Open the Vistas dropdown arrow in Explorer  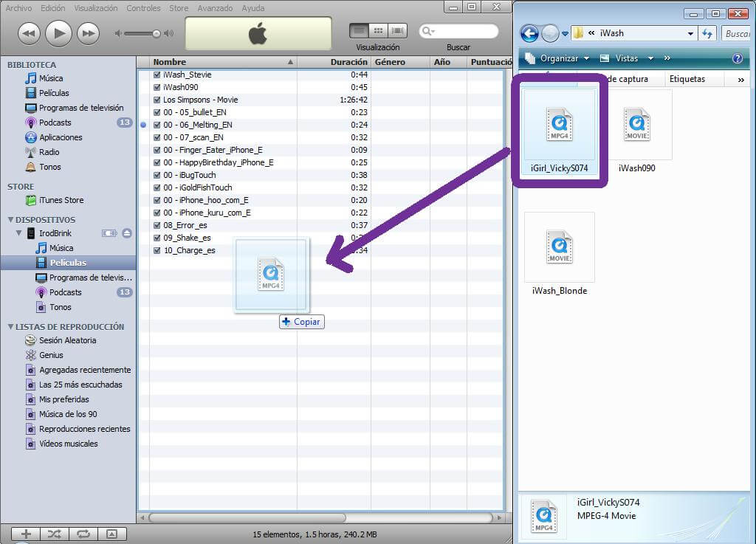650,58
